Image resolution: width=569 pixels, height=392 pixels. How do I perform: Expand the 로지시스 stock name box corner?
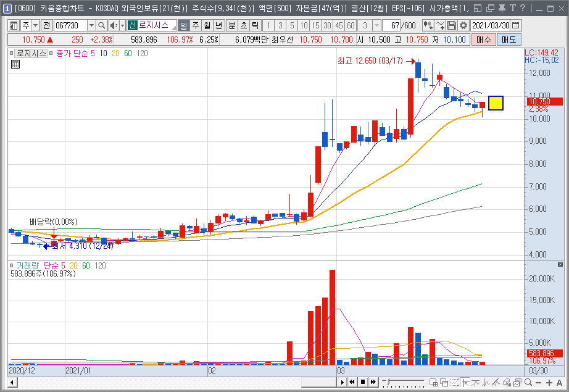pyautogui.click(x=174, y=28)
